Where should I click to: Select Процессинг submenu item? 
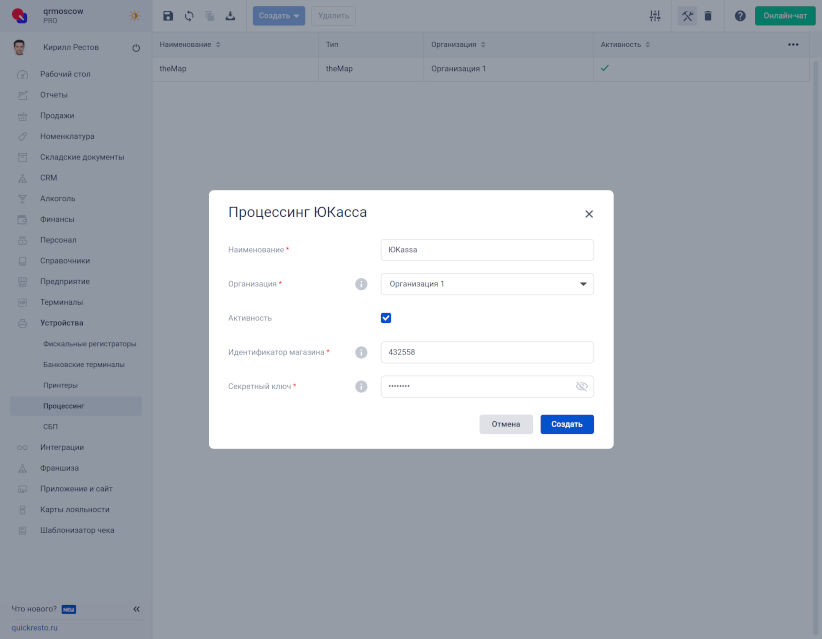pos(76,406)
